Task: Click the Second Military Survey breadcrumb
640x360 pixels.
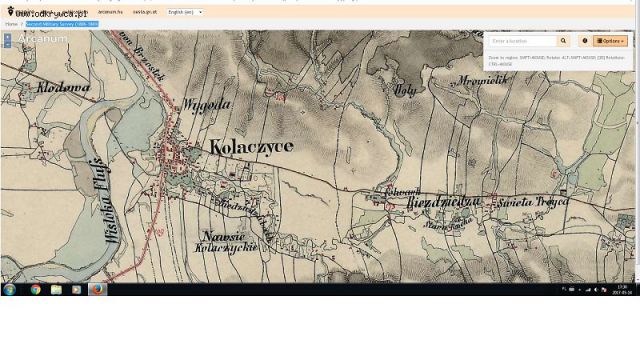Action: click(x=62, y=24)
